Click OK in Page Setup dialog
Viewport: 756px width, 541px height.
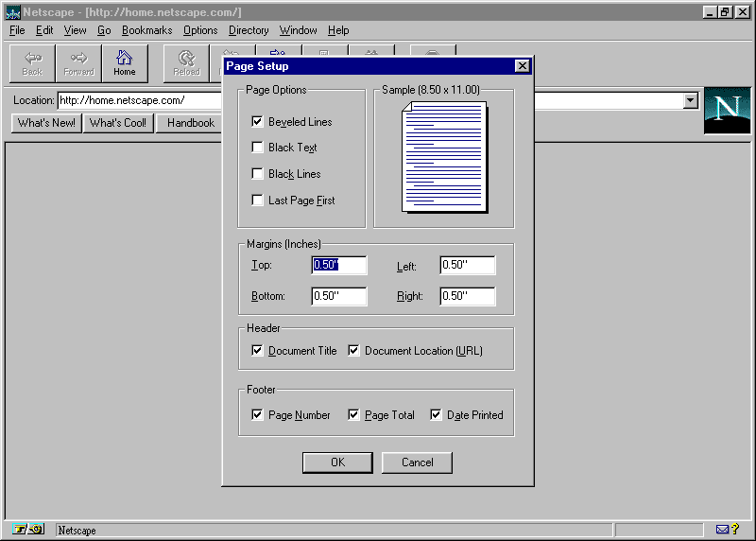pyautogui.click(x=337, y=462)
